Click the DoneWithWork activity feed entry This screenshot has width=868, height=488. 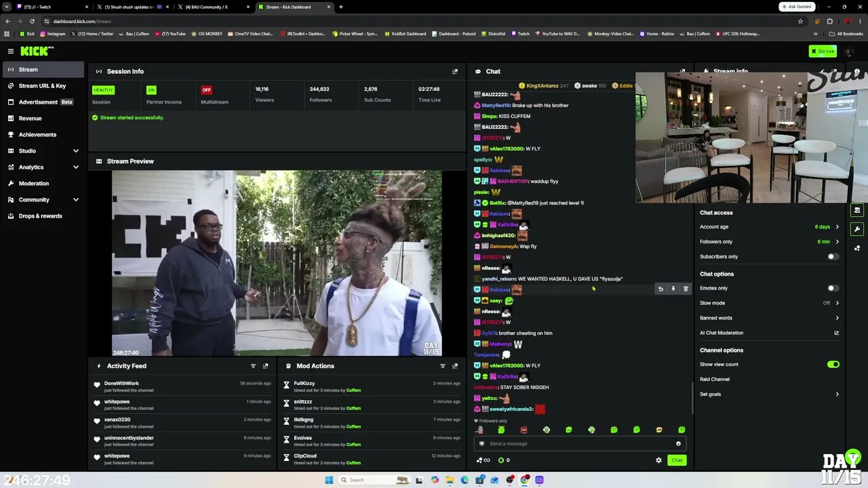point(182,387)
